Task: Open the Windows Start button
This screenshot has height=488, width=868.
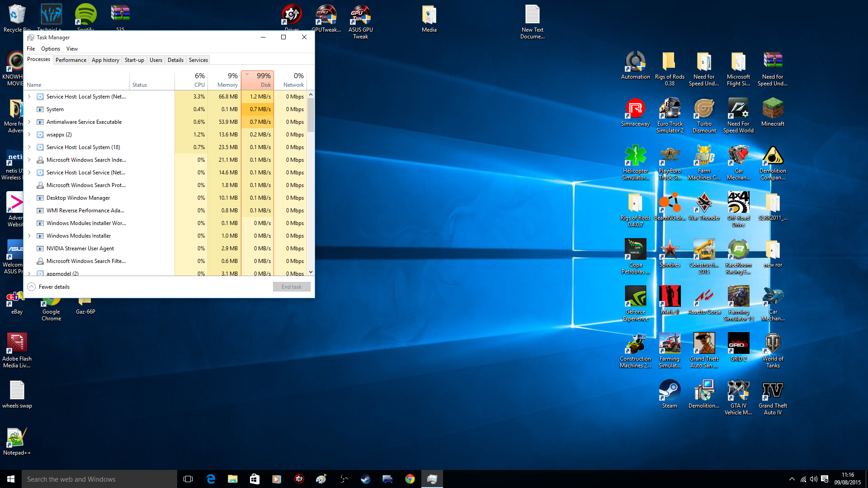Action: tap(11, 479)
